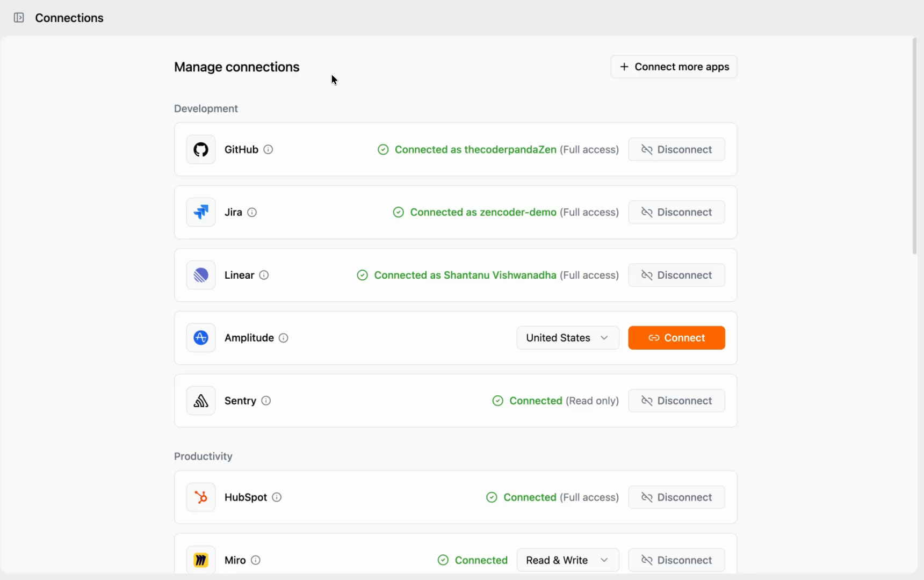This screenshot has height=580, width=924.
Task: Click the Amplitude logo icon
Action: click(201, 338)
